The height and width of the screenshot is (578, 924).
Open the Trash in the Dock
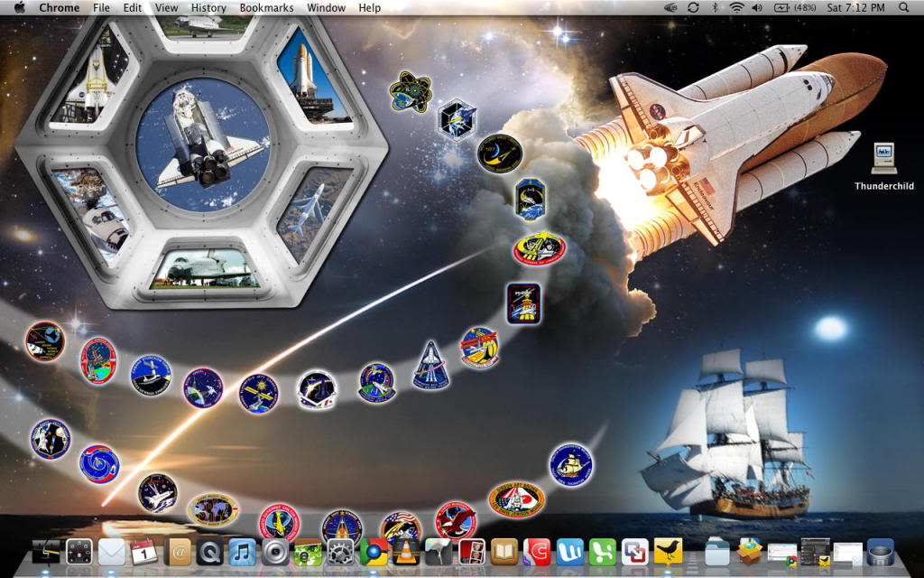(x=881, y=552)
